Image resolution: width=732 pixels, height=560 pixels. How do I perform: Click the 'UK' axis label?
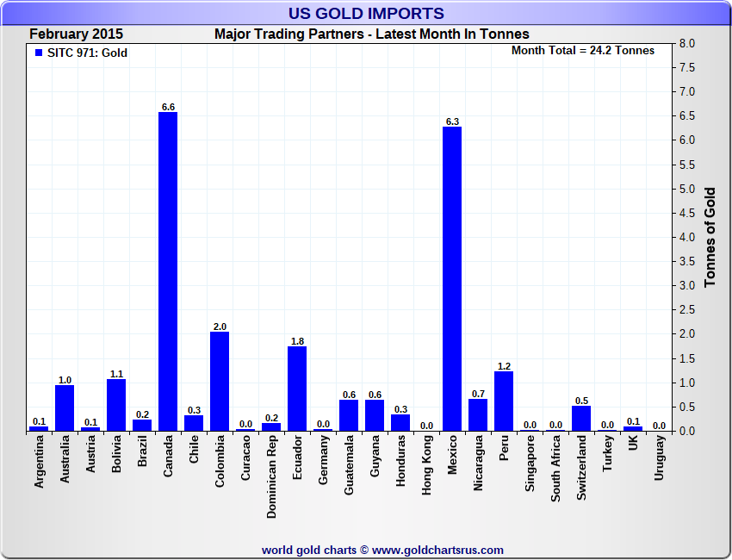click(x=633, y=443)
